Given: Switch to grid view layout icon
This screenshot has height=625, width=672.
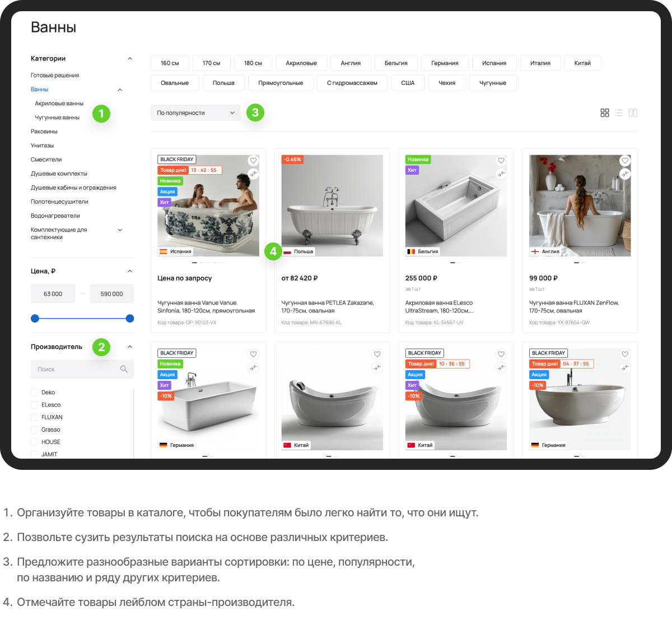Looking at the screenshot, I should pyautogui.click(x=605, y=113).
